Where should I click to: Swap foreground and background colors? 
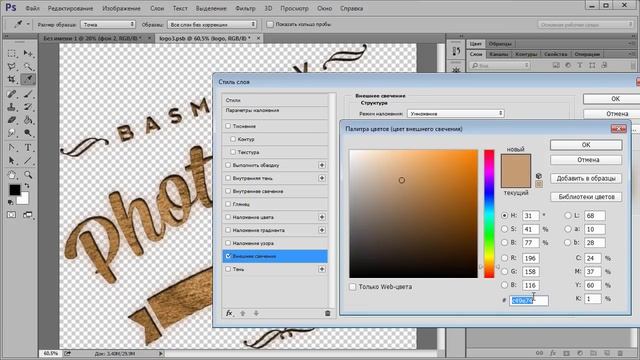click(x=27, y=186)
